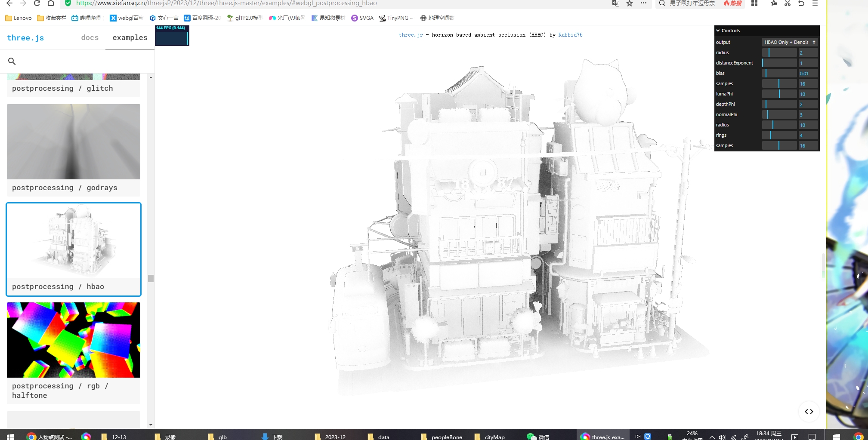Viewport: 868px width, 440px height.
Task: Click the browser search box 男子殴打年迈母亲
Action: [x=692, y=3]
